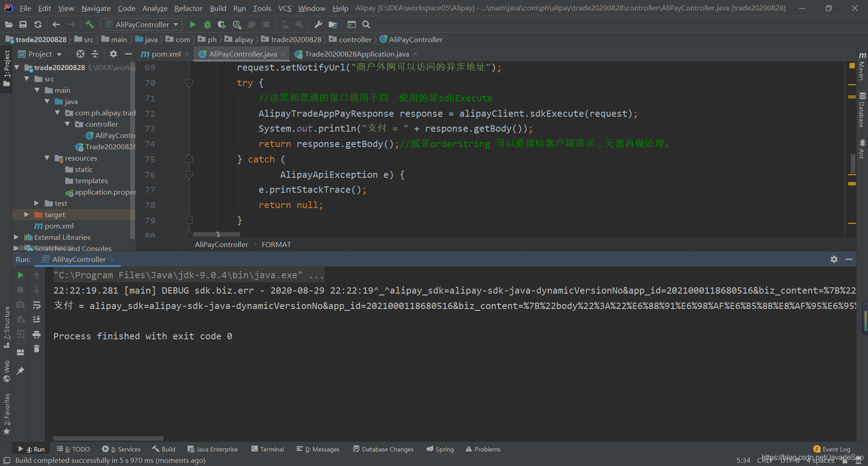Open the Navigate menu
This screenshot has height=466, width=868.
click(96, 8)
